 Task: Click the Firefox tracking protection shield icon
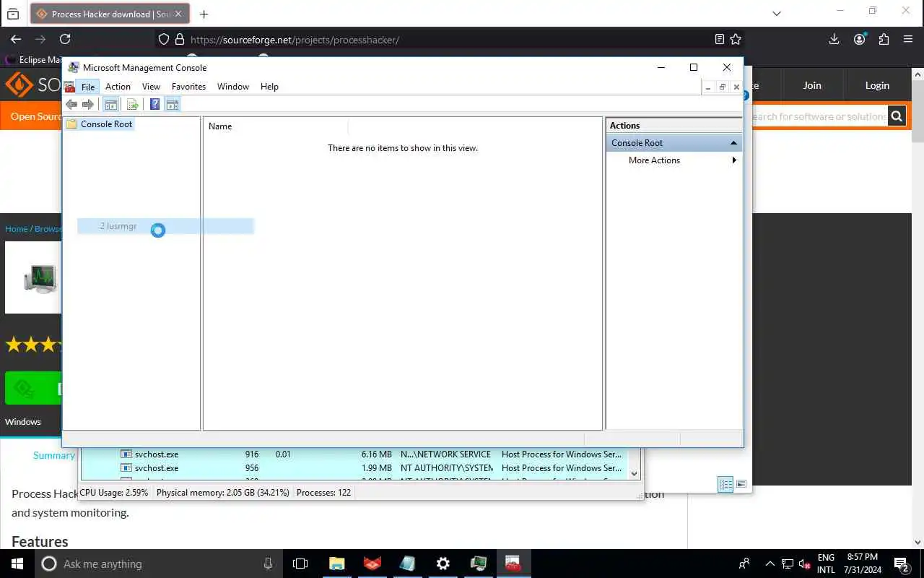point(164,40)
